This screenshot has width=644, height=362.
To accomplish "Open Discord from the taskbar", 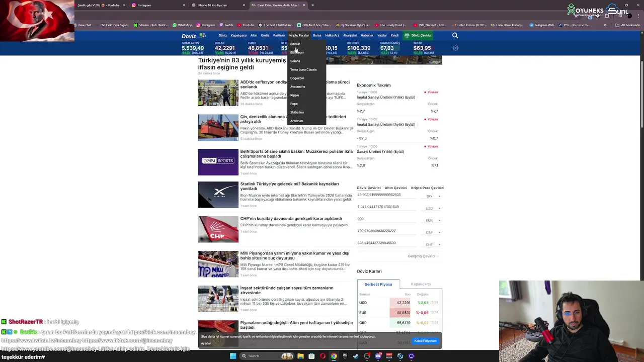I will tap(378, 356).
